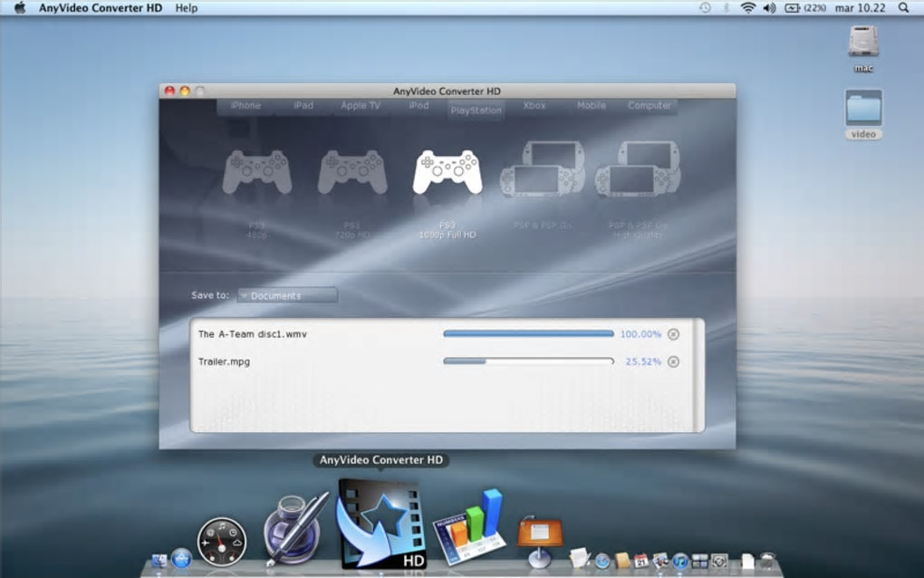Screen dimensions: 924x578
Task: Launch Keynote podium icon in dock
Action: point(540,542)
